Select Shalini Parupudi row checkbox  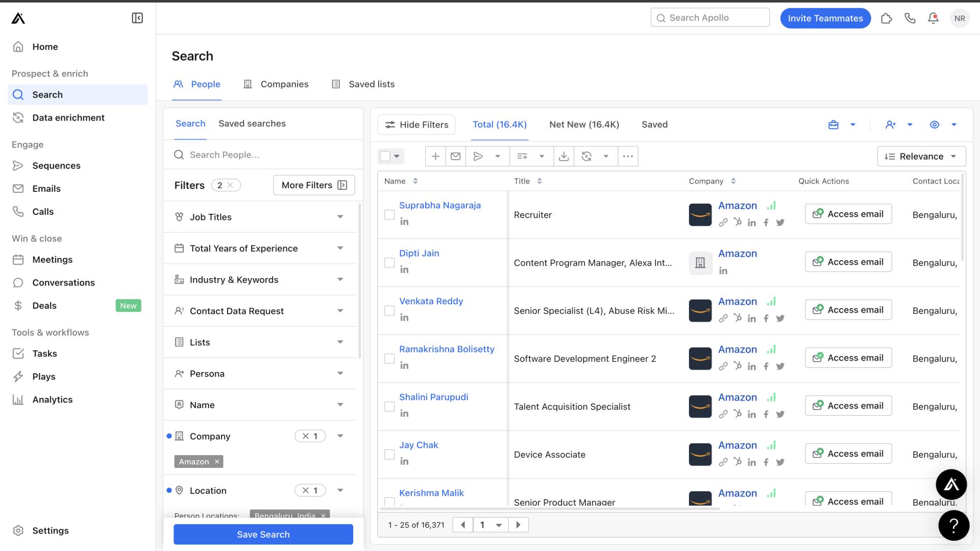click(x=389, y=407)
